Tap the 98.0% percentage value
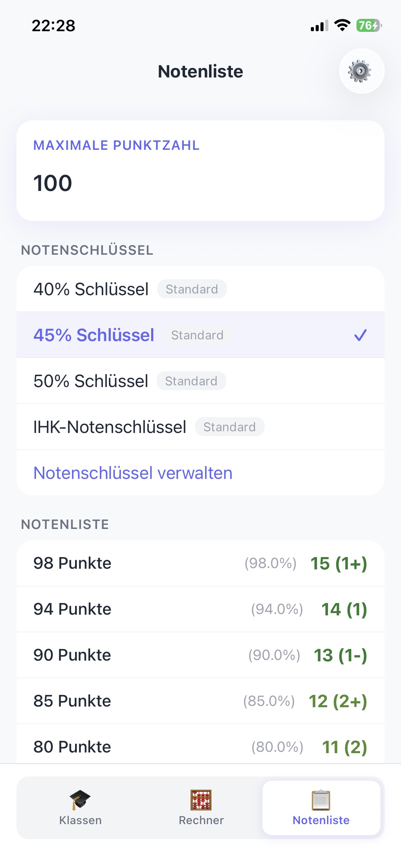 270,563
